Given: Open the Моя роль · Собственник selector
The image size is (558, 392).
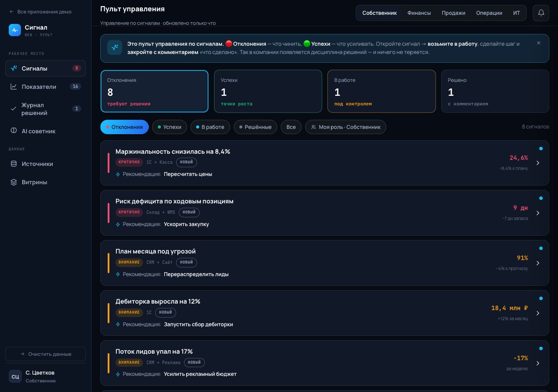Looking at the screenshot, I should (346, 127).
